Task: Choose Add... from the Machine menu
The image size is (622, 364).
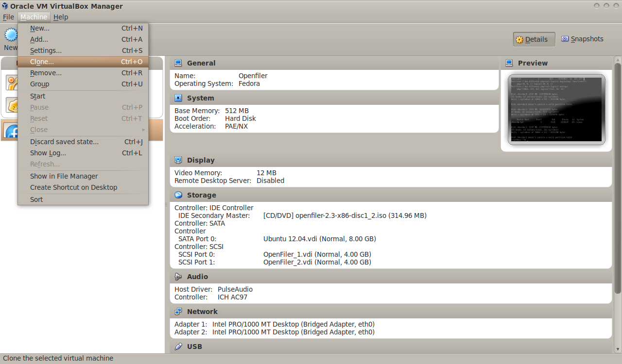Action: tap(83, 39)
